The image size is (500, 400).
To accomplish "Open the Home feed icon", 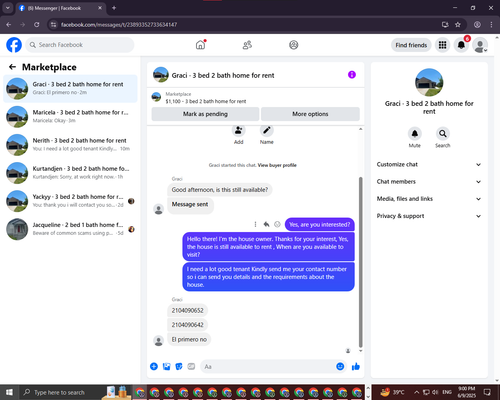I will click(x=200, y=45).
